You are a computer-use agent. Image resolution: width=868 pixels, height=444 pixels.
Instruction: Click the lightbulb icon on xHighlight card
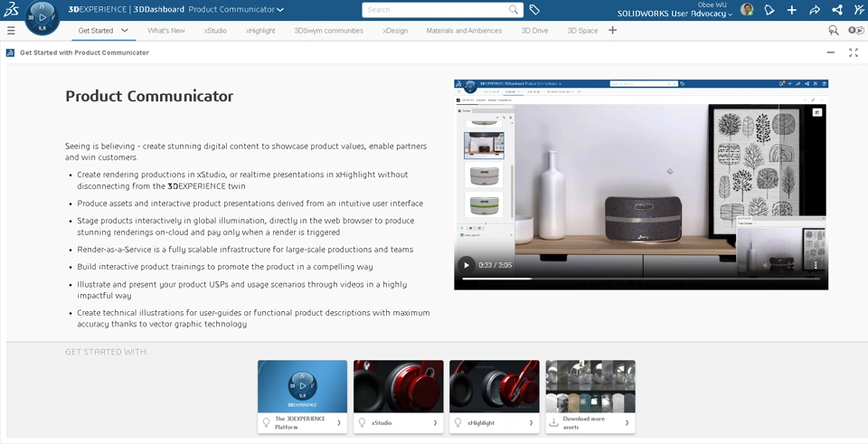pos(458,422)
